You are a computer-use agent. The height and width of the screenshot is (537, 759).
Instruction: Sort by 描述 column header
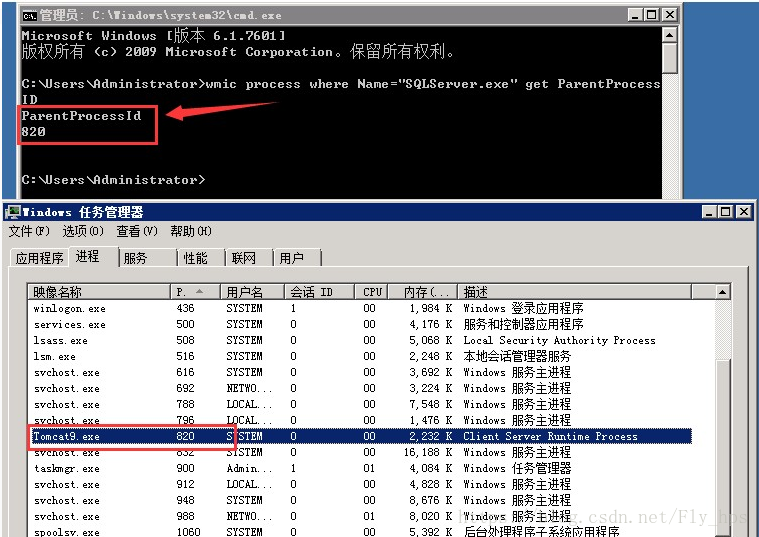tap(575, 292)
